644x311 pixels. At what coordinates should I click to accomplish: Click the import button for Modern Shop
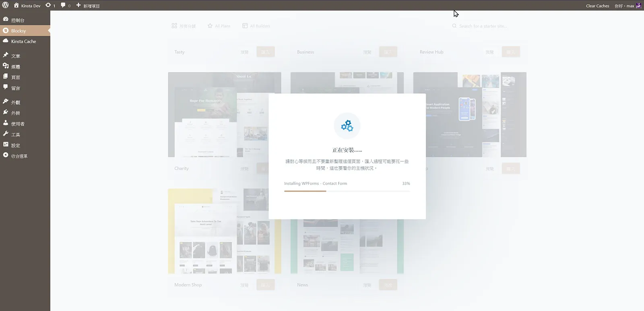tap(266, 285)
